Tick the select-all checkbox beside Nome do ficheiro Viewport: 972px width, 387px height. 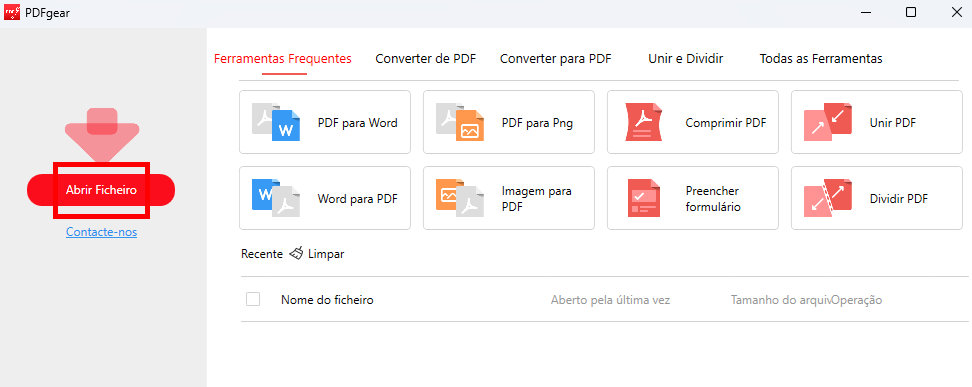click(253, 299)
